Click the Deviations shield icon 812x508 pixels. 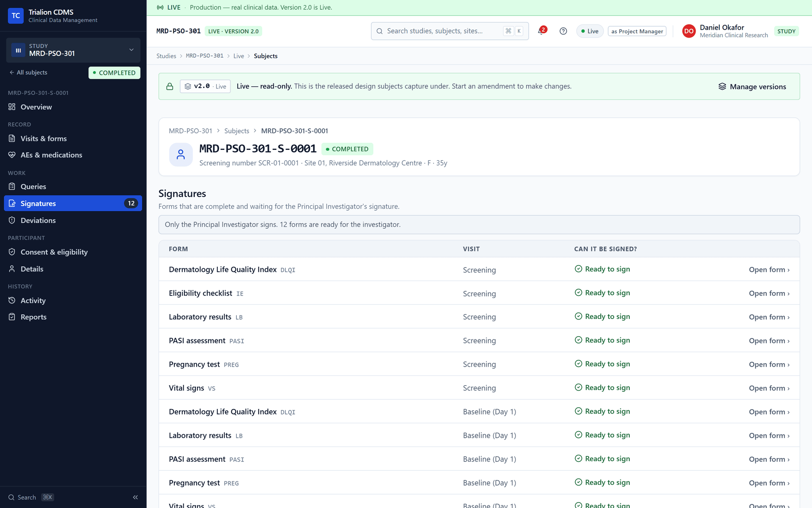[x=12, y=220]
